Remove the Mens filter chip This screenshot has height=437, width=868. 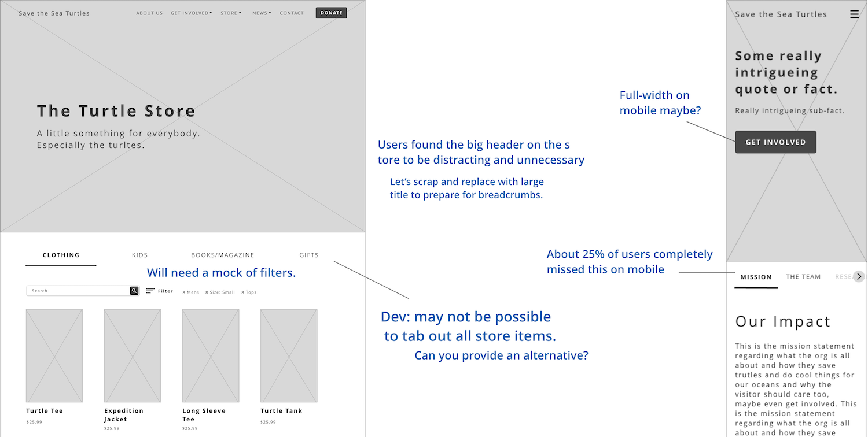coord(190,292)
